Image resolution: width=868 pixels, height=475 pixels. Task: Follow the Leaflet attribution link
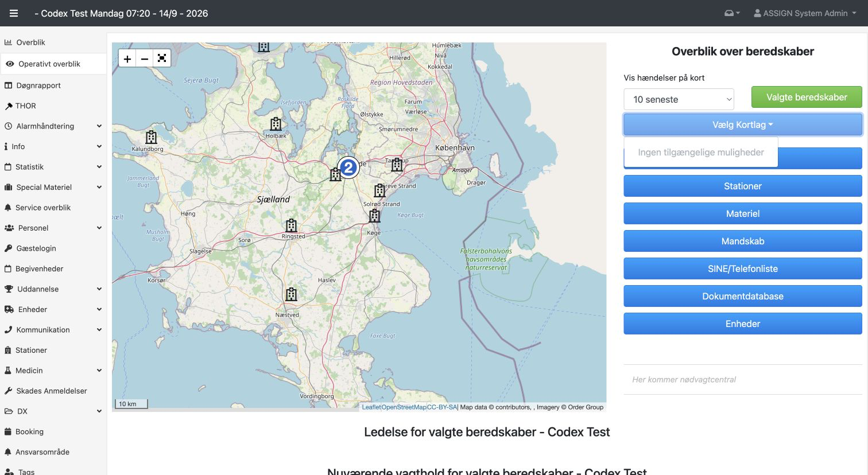[x=371, y=407]
